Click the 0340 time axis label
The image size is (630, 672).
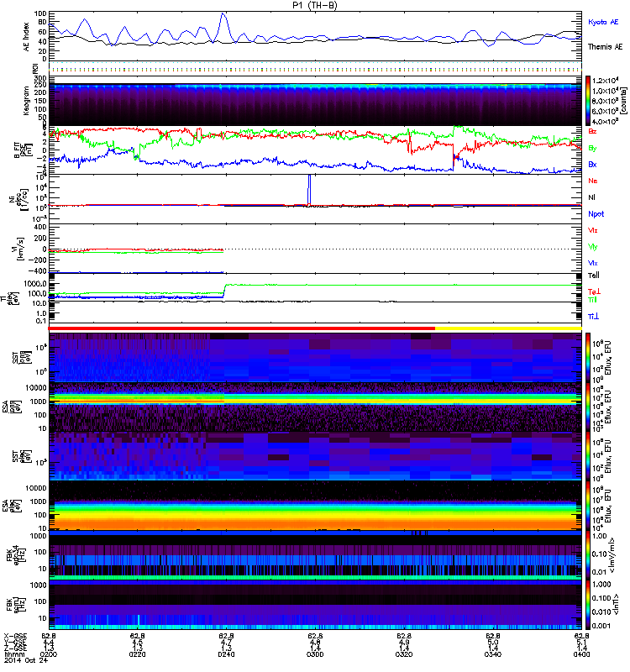493,654
